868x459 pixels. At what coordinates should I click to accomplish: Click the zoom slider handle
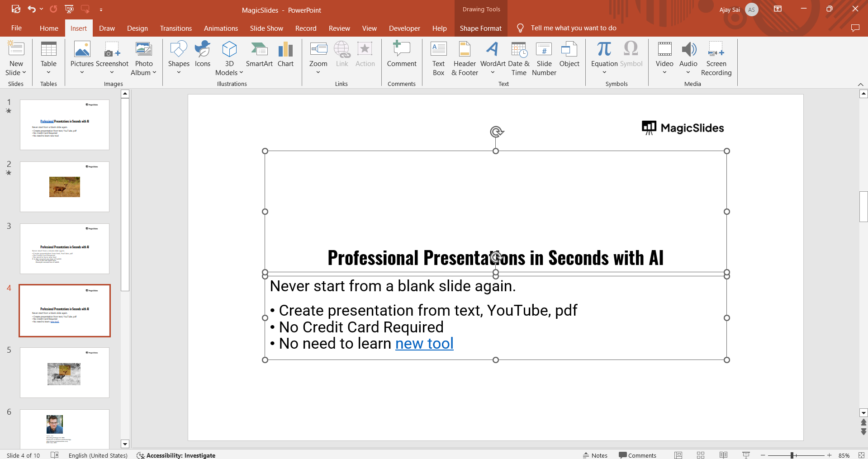click(792, 455)
